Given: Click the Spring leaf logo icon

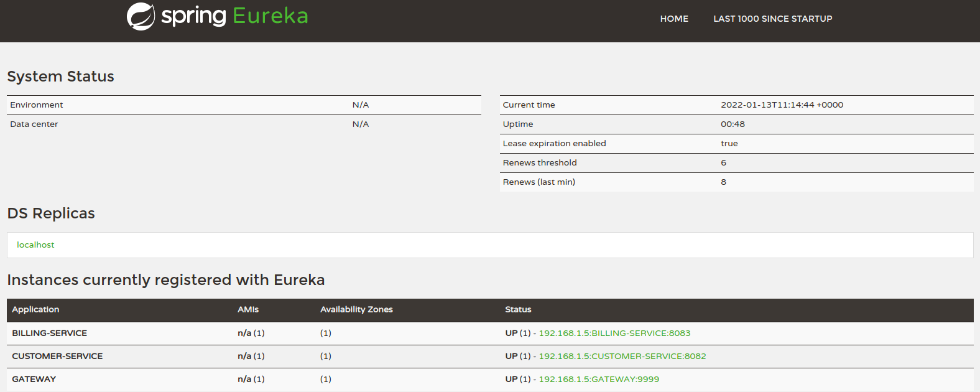Looking at the screenshot, I should pos(141,16).
